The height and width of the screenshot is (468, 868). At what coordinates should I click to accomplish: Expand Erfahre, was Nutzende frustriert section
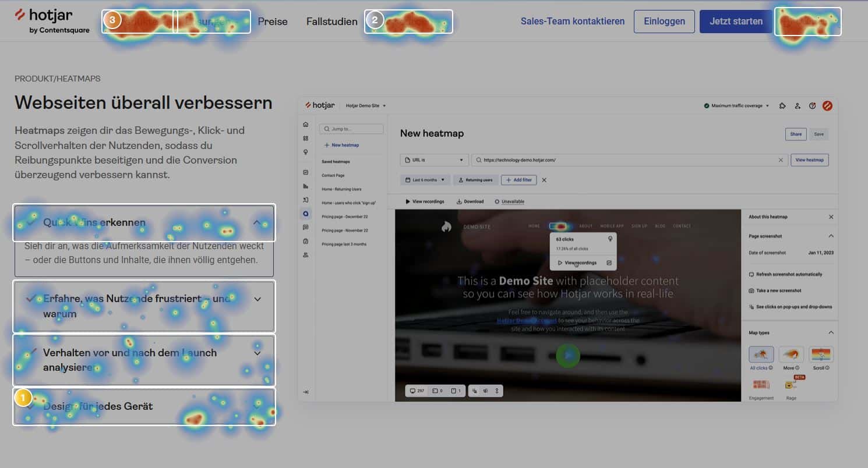[144, 306]
